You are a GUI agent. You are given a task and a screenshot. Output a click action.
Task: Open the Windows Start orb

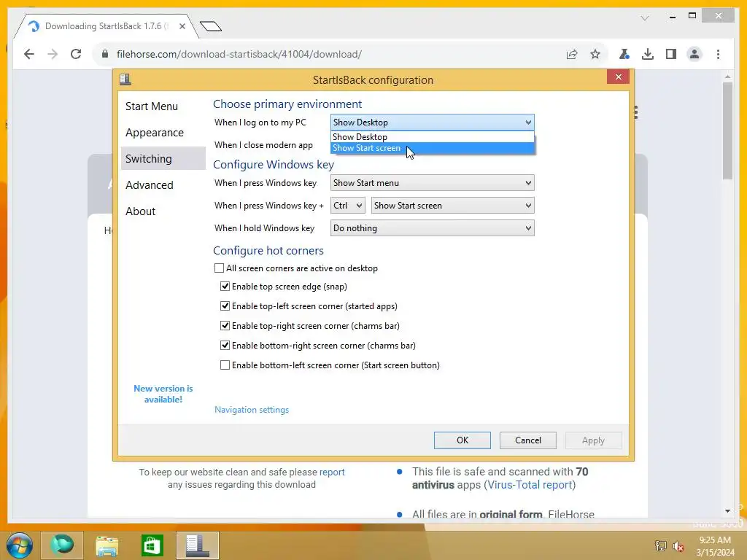click(x=20, y=545)
